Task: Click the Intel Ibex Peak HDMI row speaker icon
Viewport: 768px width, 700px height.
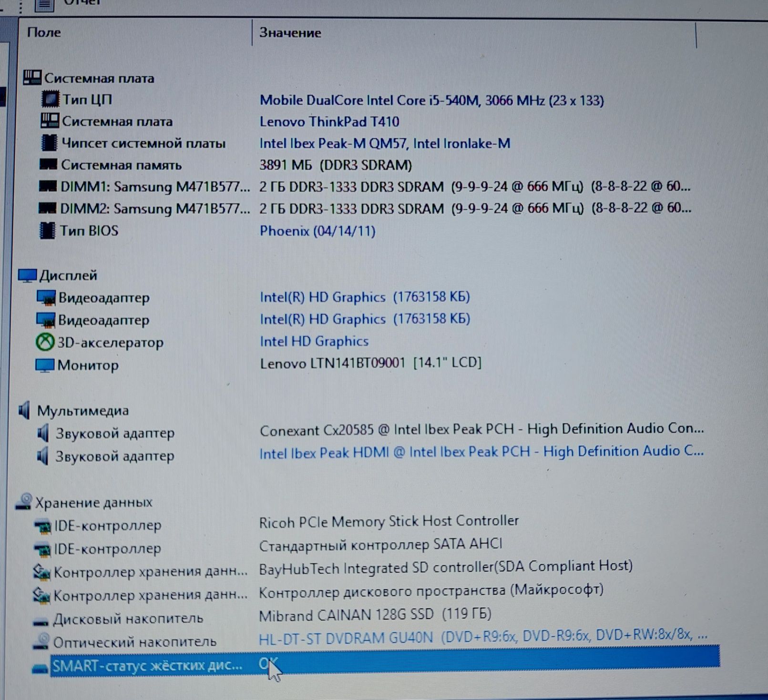Action: 42,456
